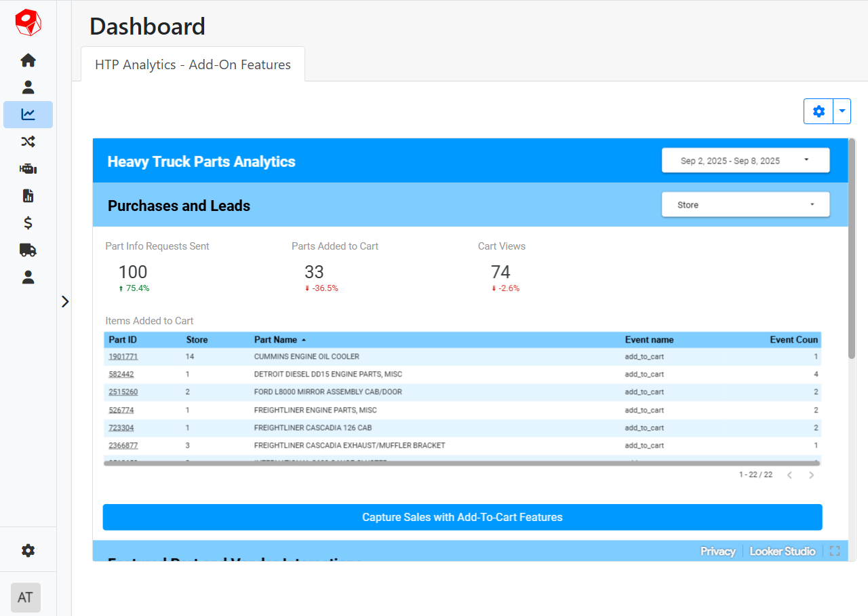This screenshot has height=616, width=868.
Task: Open the analytics chart icon in sidebar
Action: pos(28,115)
